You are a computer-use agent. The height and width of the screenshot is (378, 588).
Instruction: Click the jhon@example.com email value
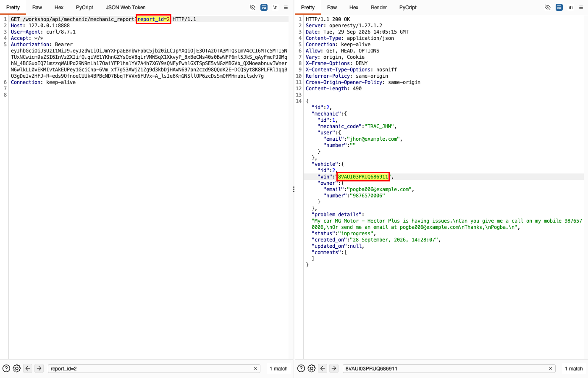tap(373, 139)
